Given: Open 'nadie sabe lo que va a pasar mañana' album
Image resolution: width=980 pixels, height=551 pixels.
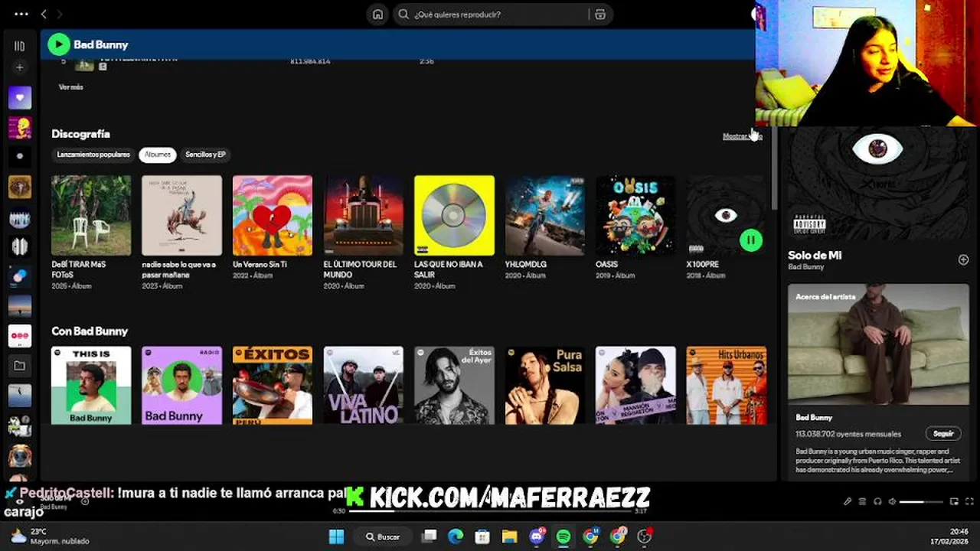Looking at the screenshot, I should click(181, 215).
